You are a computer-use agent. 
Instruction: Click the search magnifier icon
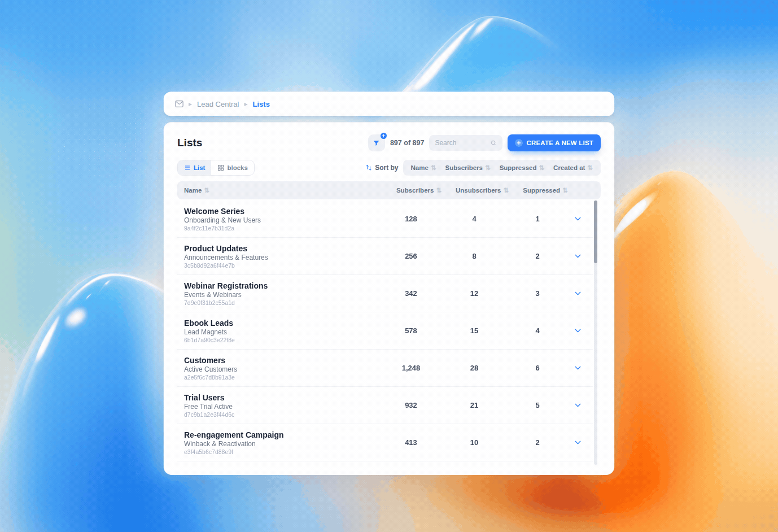click(x=493, y=143)
